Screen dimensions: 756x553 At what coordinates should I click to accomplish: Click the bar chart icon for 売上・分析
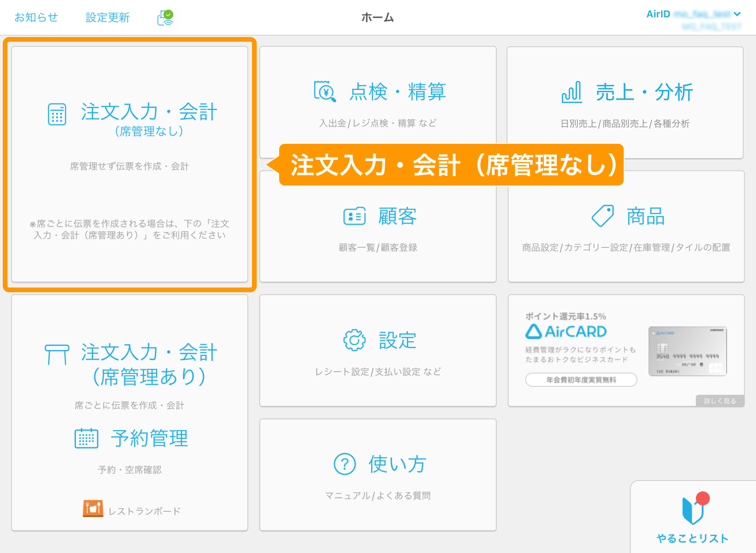(x=572, y=92)
